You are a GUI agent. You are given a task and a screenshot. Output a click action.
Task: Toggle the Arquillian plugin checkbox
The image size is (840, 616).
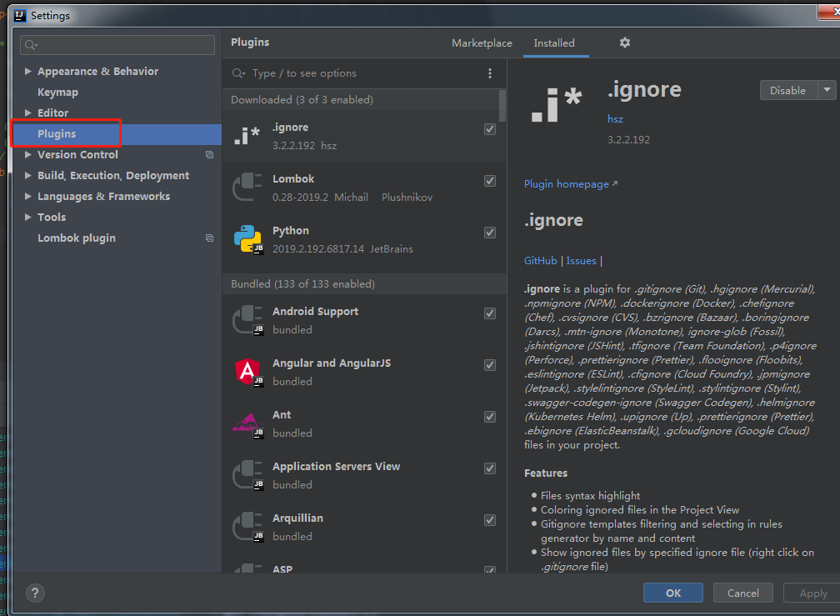coord(489,520)
